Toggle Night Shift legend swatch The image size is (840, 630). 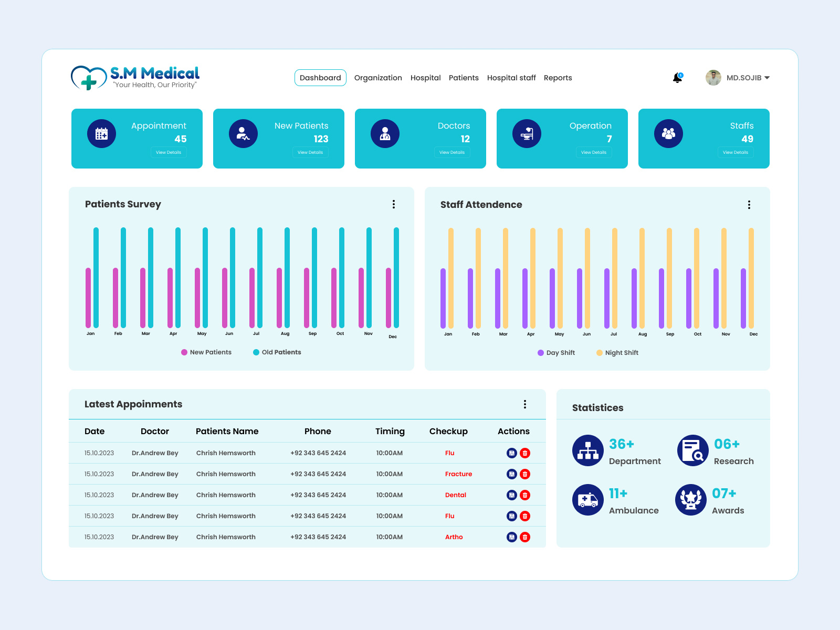600,353
